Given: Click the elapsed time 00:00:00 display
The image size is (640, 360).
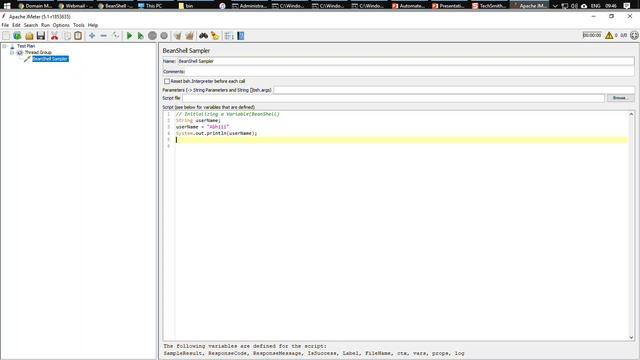Looking at the screenshot, I should pyautogui.click(x=592, y=36).
